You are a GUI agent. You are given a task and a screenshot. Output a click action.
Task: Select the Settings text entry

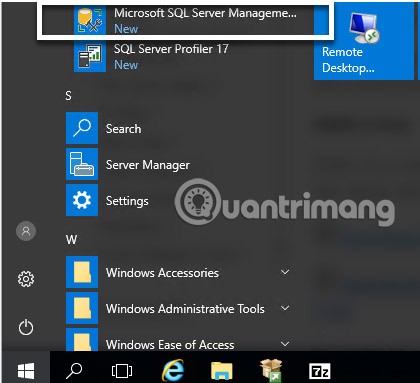[127, 201]
